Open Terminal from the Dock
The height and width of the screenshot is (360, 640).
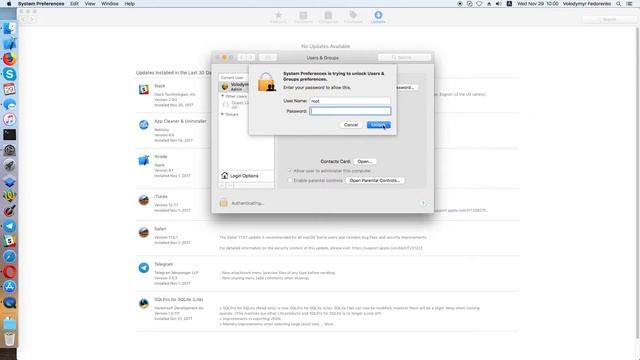(9, 134)
